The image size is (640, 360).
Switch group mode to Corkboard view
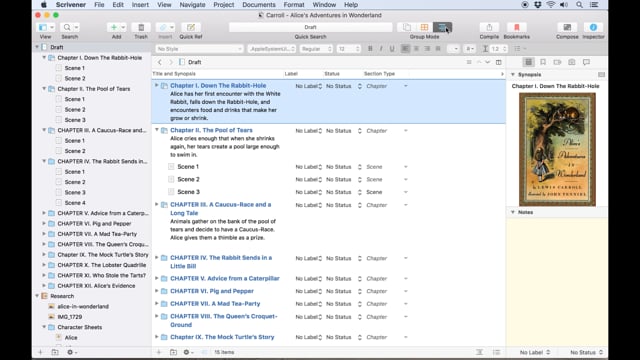(x=424, y=27)
